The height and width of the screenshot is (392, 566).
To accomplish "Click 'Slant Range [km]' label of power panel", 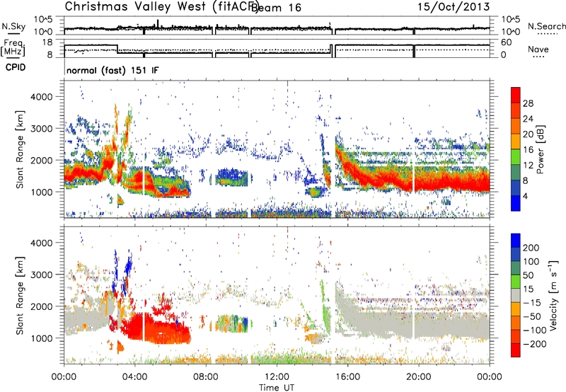I will point(20,149).
